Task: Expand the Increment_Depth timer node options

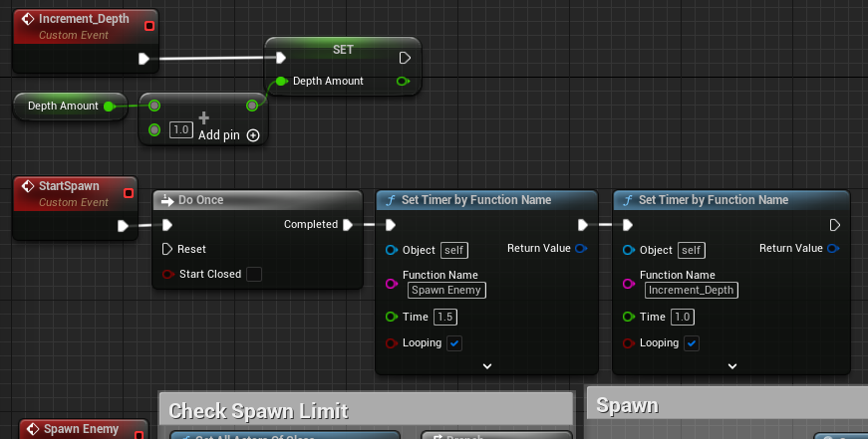Action: click(731, 365)
